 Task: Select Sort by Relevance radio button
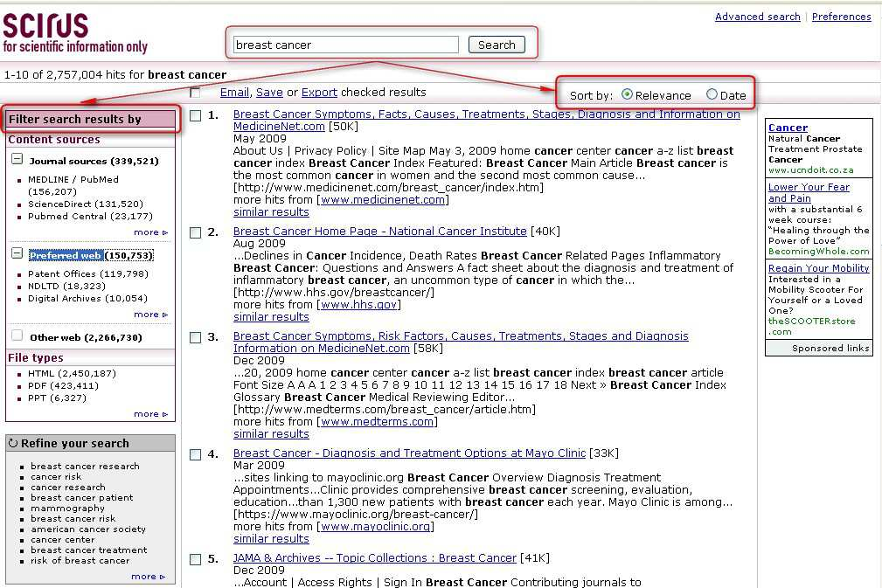point(627,94)
